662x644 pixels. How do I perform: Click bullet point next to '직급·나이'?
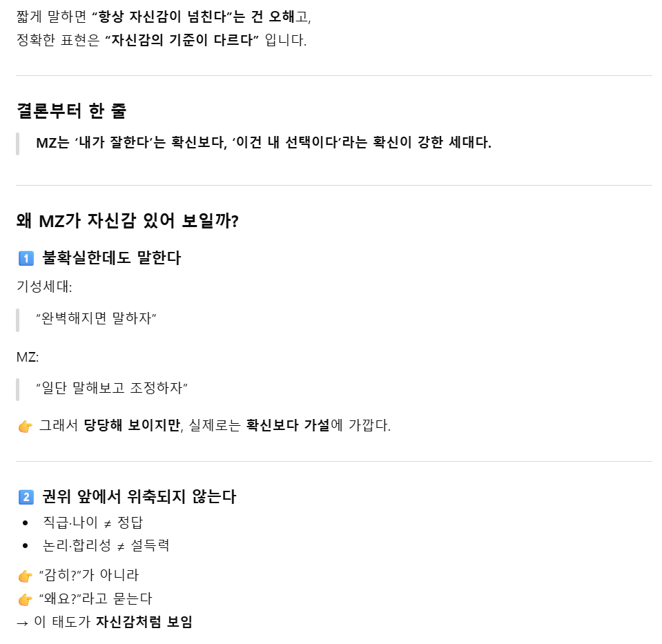pos(26,523)
